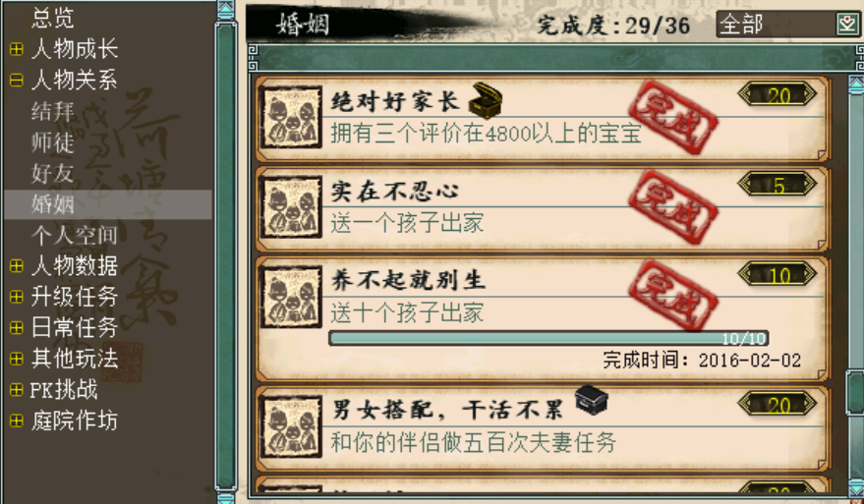Click the achievement list scrollbar handle
The image size is (864, 504).
pyautogui.click(x=855, y=393)
